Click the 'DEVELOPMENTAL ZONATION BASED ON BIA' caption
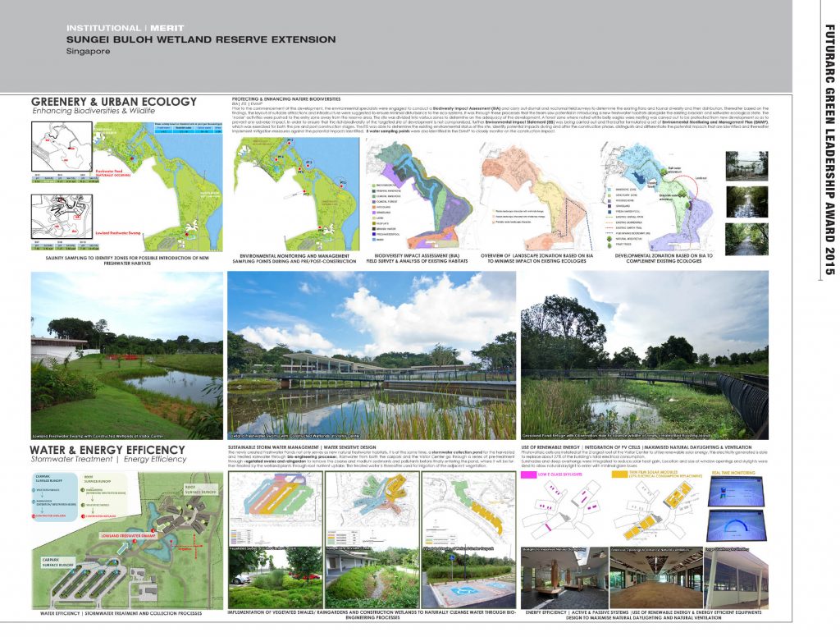 coord(664,259)
